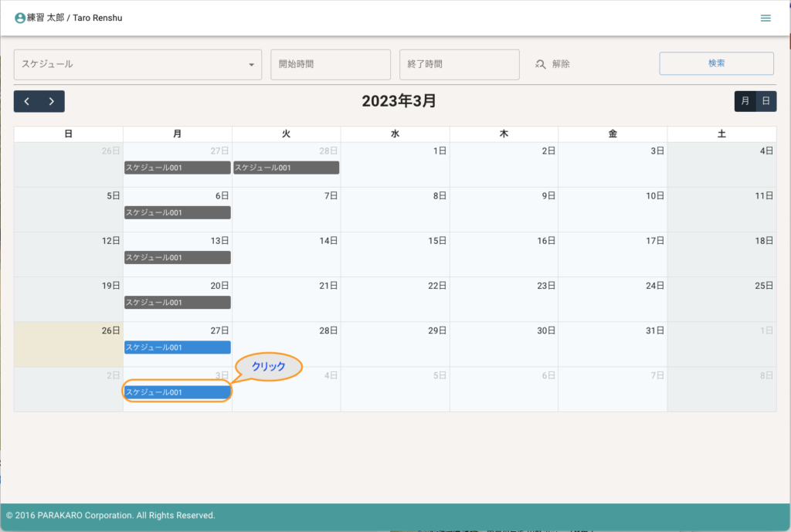The width and height of the screenshot is (791, 532).
Task: Click the user profile avatar icon
Action: click(20, 18)
